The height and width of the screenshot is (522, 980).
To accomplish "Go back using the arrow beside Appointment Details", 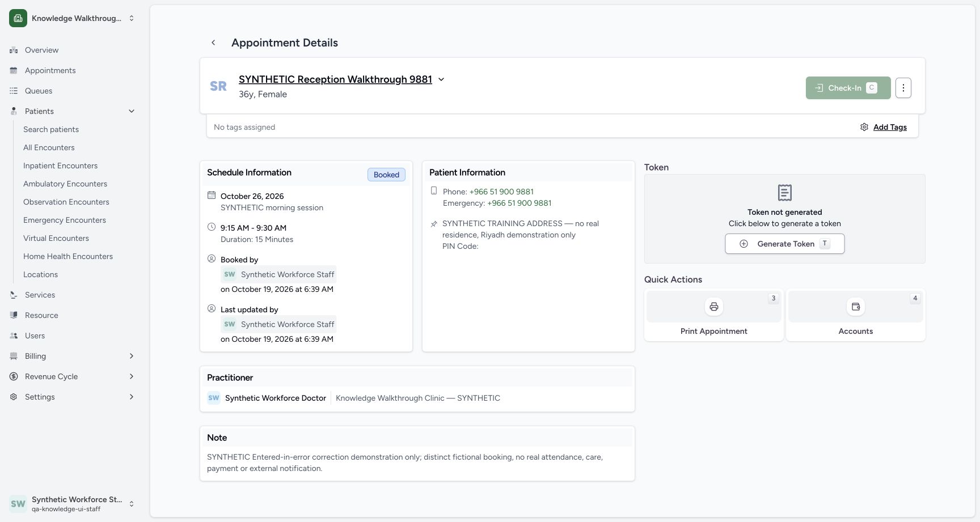I will click(x=213, y=43).
